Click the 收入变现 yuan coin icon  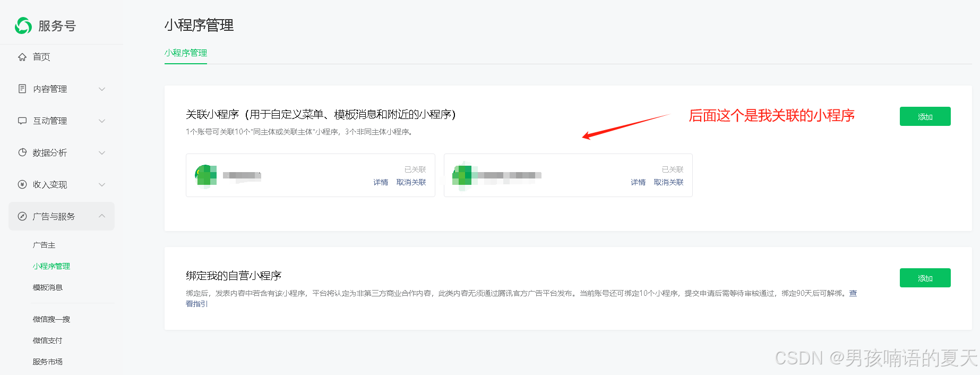22,184
